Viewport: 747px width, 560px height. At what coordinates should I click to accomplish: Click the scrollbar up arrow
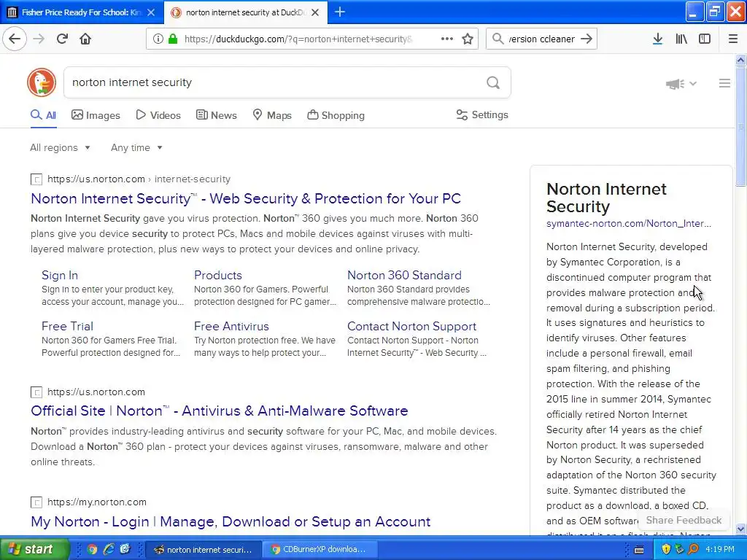pyautogui.click(x=740, y=60)
